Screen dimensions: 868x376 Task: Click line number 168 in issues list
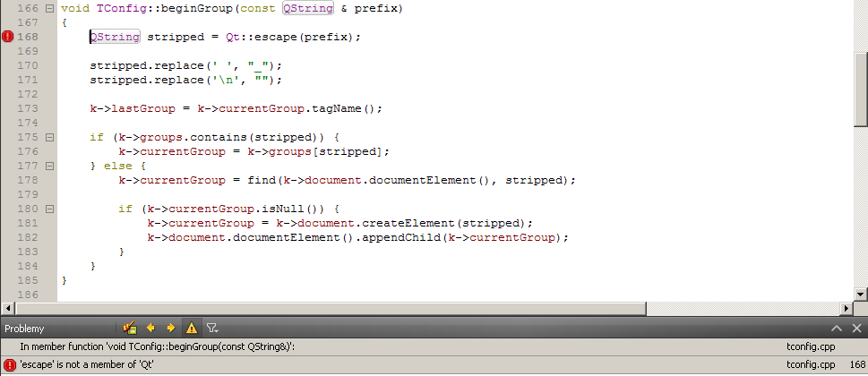coord(856,365)
